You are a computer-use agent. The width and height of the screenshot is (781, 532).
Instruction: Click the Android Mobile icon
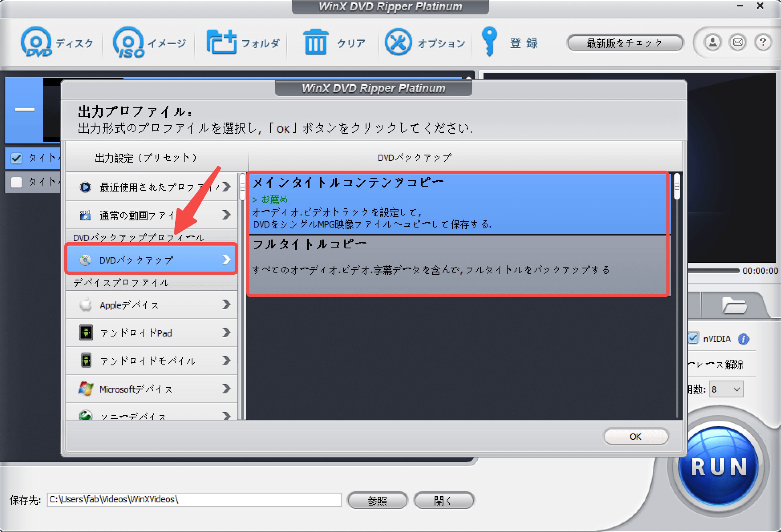tap(86, 361)
